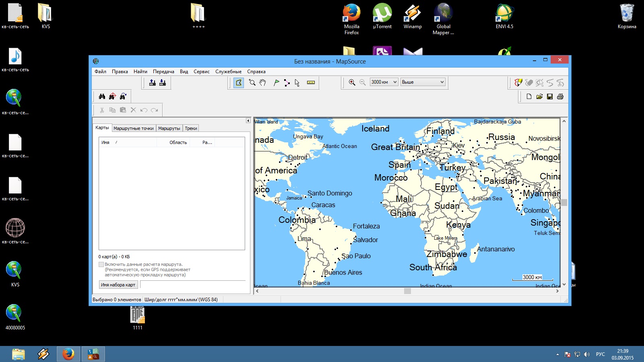Image resolution: width=644 pixels, height=362 pixels.
Task: Select the track draw pencil tool
Action: [518, 82]
